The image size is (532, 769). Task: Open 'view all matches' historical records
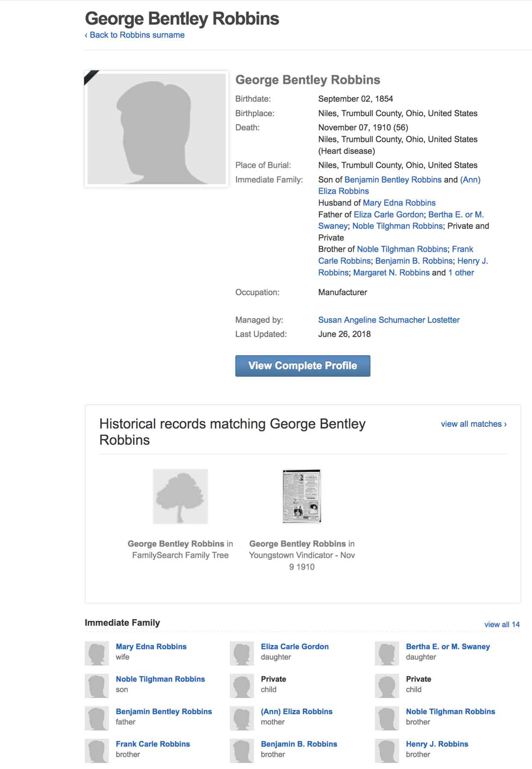(x=473, y=424)
